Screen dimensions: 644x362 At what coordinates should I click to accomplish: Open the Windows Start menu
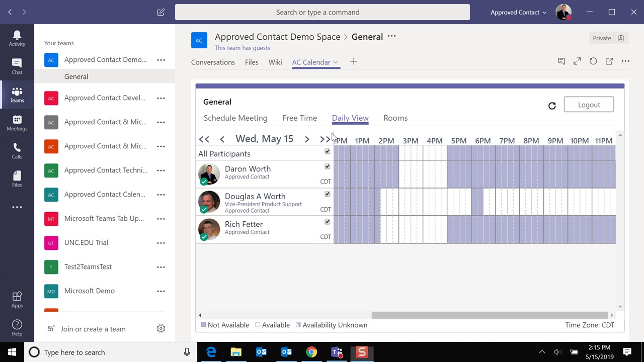tap(12, 352)
